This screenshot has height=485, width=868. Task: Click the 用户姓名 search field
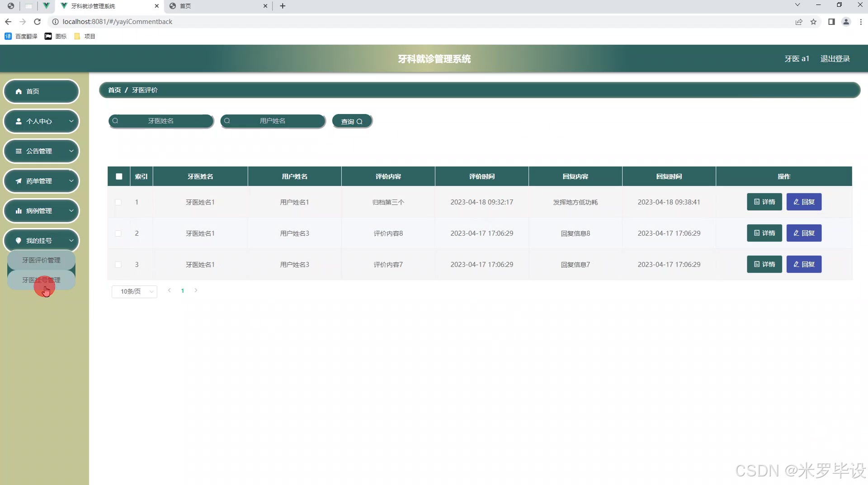[273, 121]
